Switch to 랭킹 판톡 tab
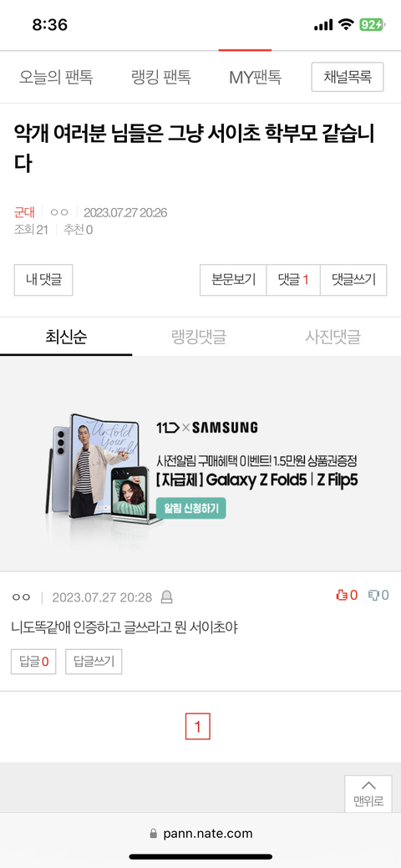This screenshot has height=868, width=401. coord(161,77)
